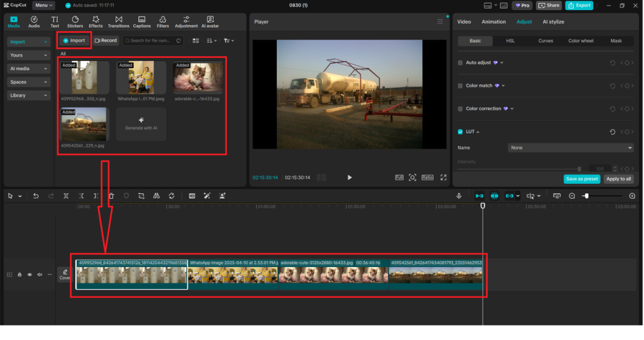
Task: Click the timeline zoom slider handle
Action: coord(587,196)
